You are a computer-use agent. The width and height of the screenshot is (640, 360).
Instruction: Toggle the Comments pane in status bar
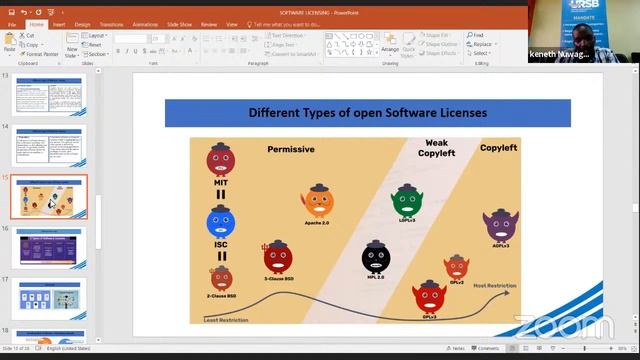485,348
